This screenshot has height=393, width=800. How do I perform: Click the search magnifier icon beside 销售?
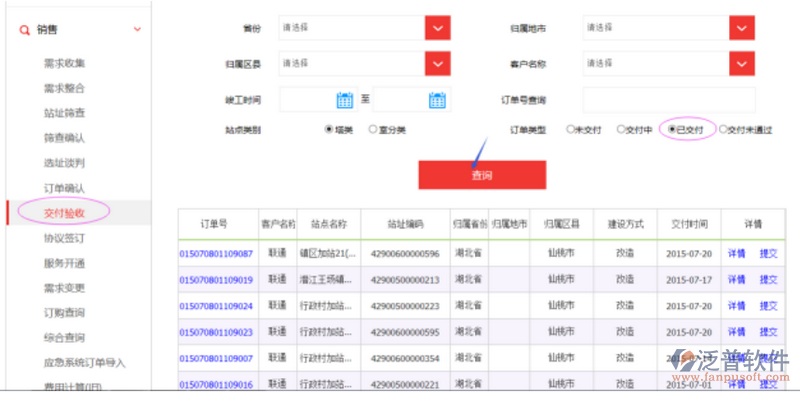point(24,30)
